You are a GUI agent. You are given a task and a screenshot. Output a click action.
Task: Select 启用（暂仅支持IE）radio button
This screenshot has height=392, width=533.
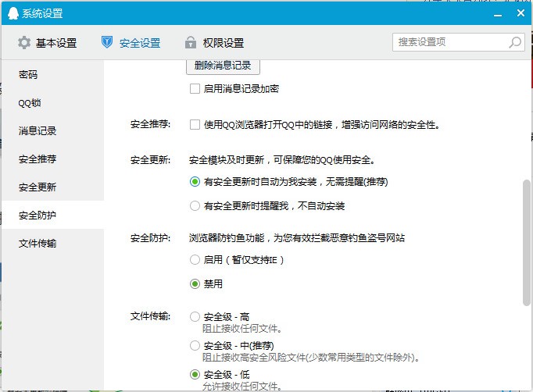[x=195, y=260]
